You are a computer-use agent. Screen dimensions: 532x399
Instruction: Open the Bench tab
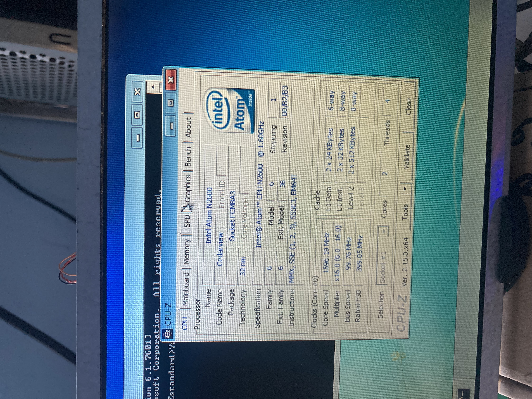pyautogui.click(x=188, y=157)
